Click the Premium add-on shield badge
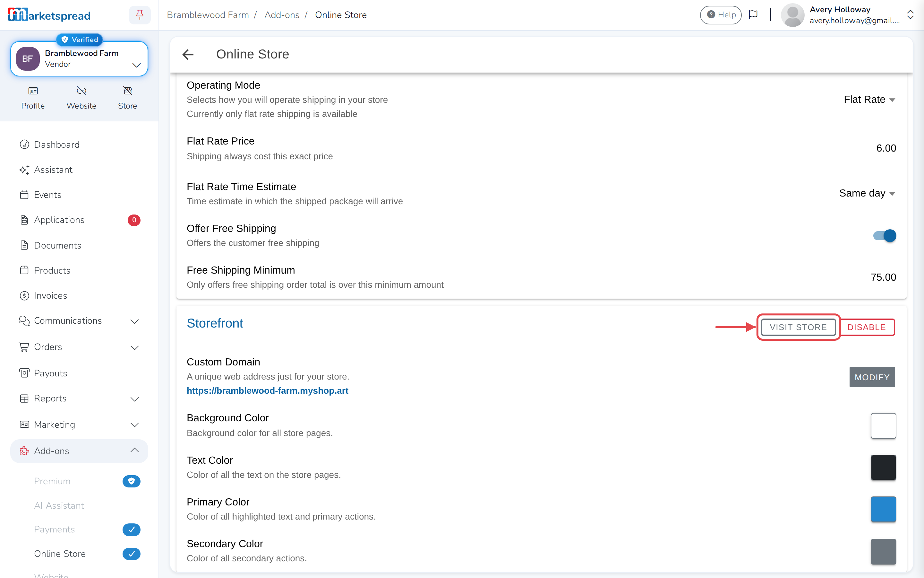 coord(131,481)
